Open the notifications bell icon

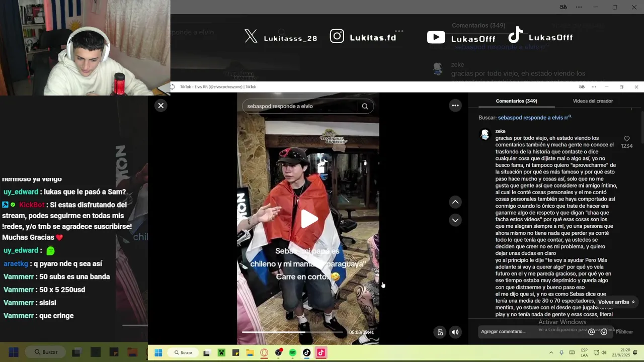[x=635, y=353]
